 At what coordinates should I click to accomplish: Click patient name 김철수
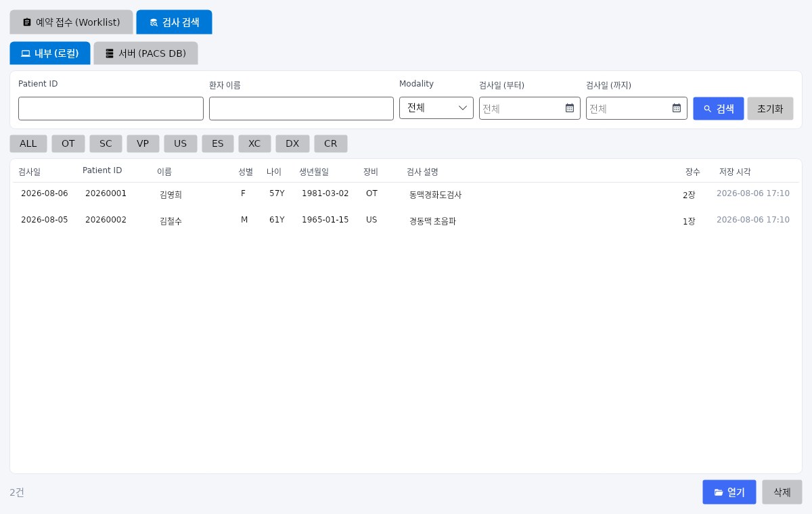click(x=171, y=221)
